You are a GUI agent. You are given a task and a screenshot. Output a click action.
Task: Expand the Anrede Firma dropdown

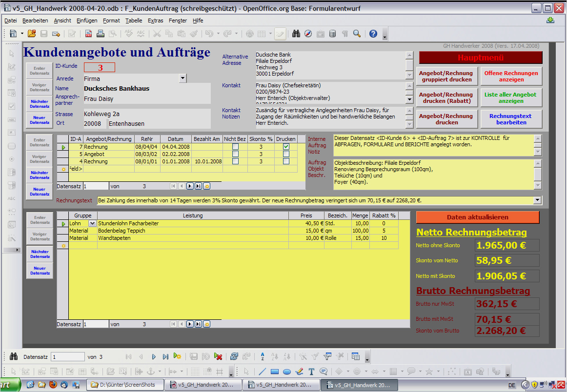(x=183, y=78)
